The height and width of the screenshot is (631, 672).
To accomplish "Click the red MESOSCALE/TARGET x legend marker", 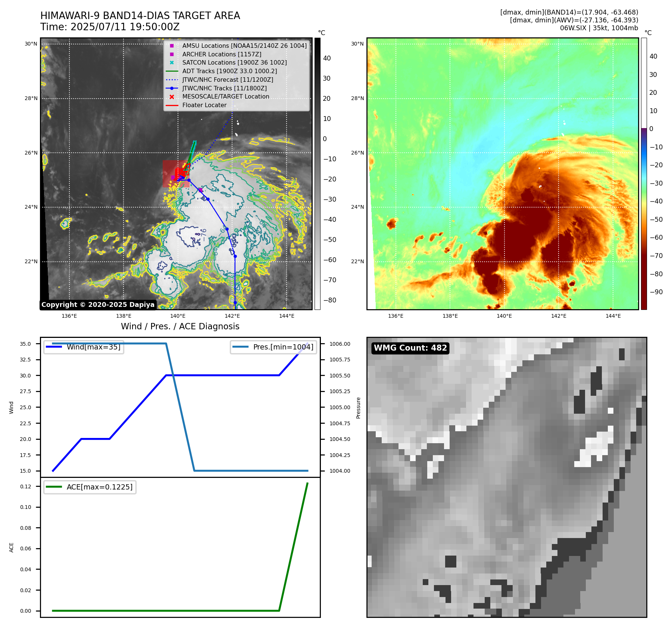I will tap(172, 97).
